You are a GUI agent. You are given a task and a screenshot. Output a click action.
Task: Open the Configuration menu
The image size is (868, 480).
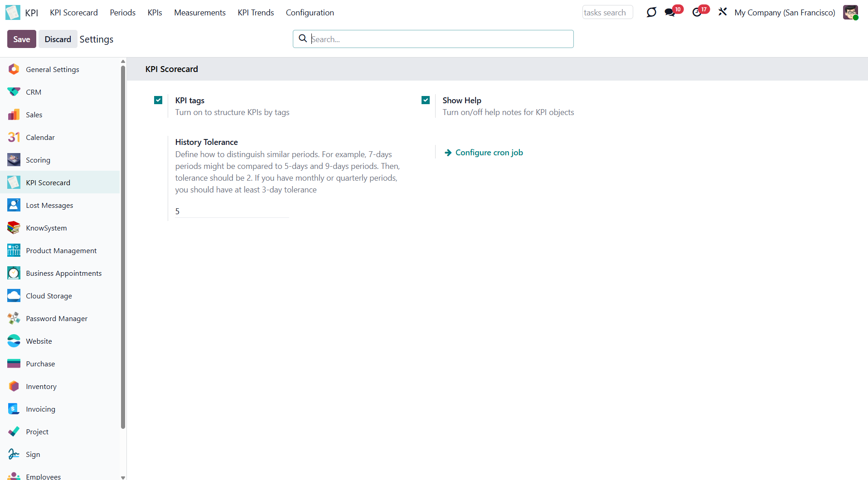pos(310,13)
